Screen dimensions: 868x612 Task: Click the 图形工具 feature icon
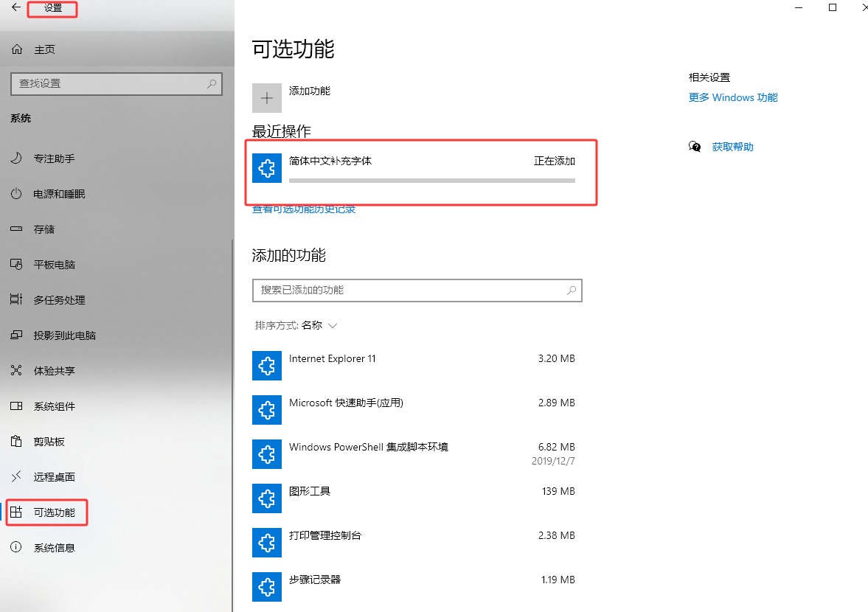pyautogui.click(x=267, y=498)
